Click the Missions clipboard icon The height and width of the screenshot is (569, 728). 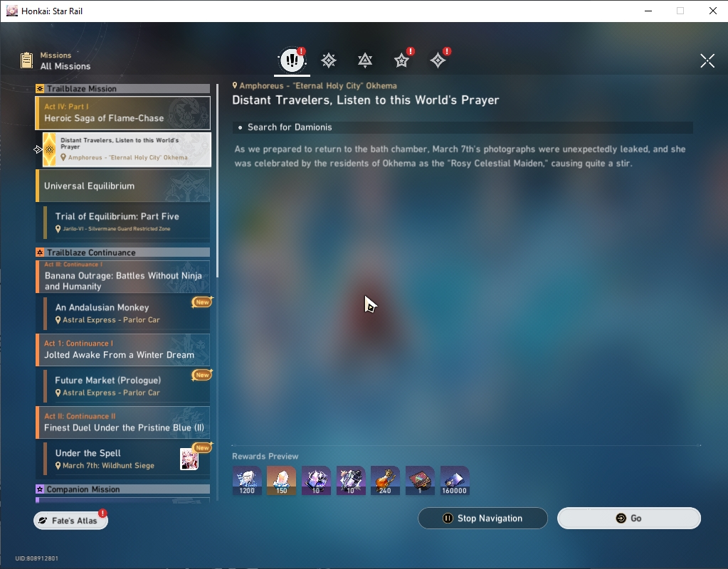[26, 60]
